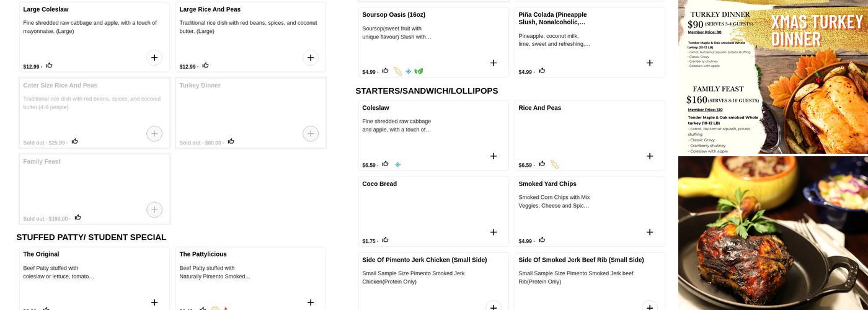
Task: Click the thumbs-up on Coco Bread
Action: click(385, 240)
